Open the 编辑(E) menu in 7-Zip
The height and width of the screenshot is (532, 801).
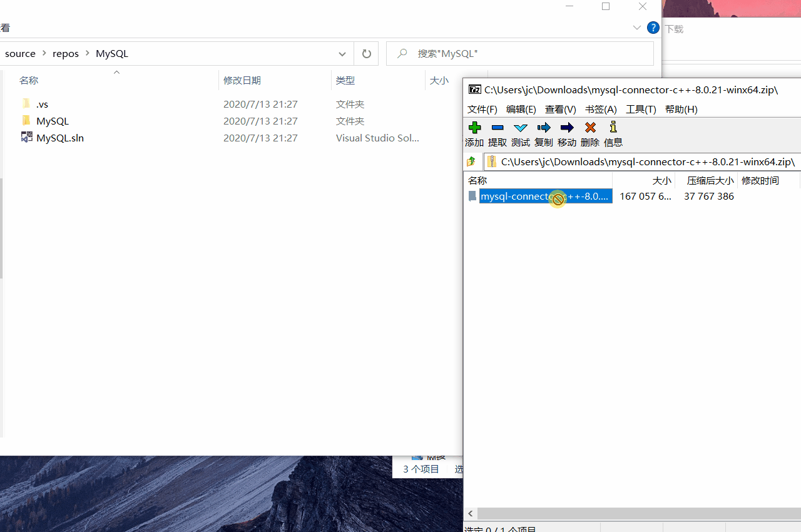click(x=521, y=109)
